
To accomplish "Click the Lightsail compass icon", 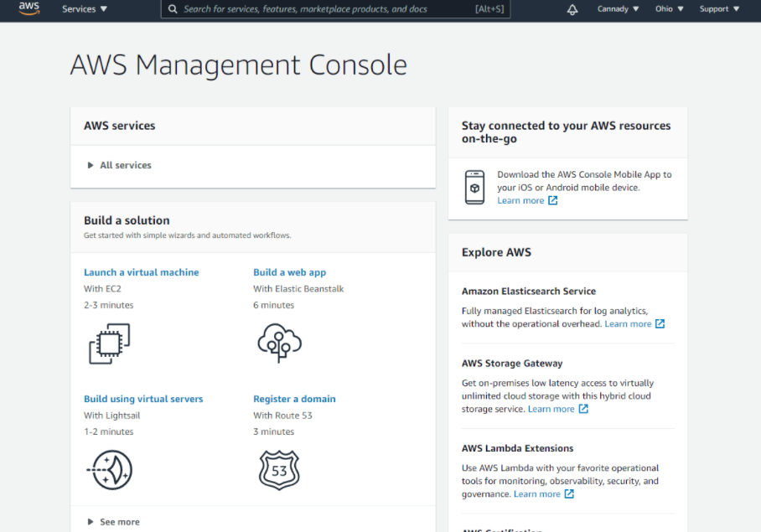I will [x=110, y=470].
